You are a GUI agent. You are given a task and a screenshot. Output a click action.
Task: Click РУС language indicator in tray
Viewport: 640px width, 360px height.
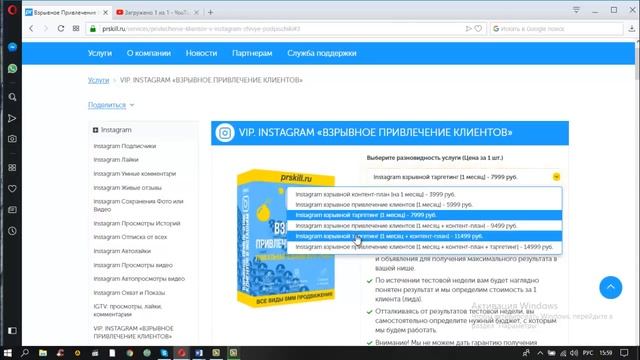(x=588, y=353)
